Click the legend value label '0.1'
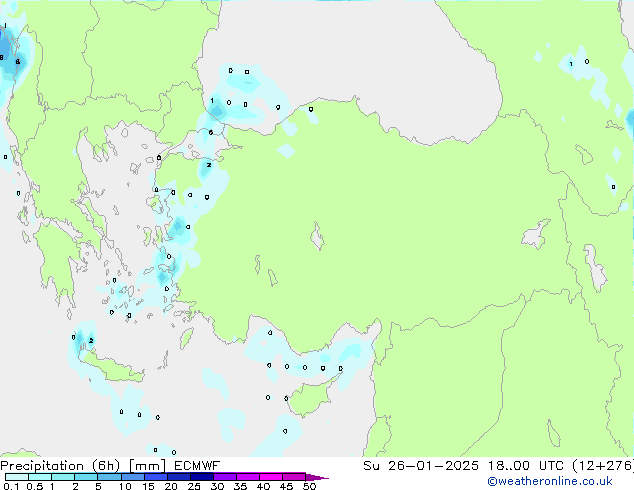This screenshot has height=490, width=634. tap(11, 486)
